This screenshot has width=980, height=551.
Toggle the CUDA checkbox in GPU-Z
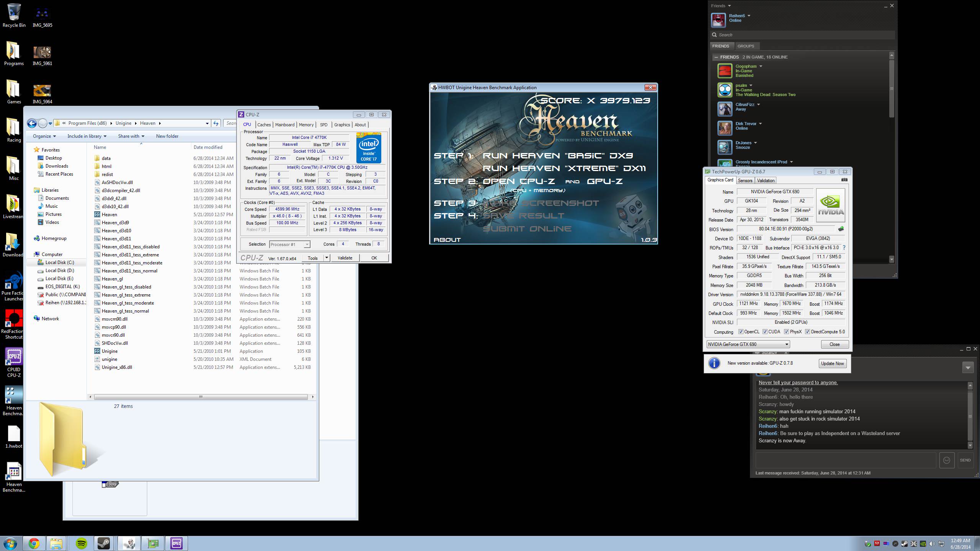point(765,332)
